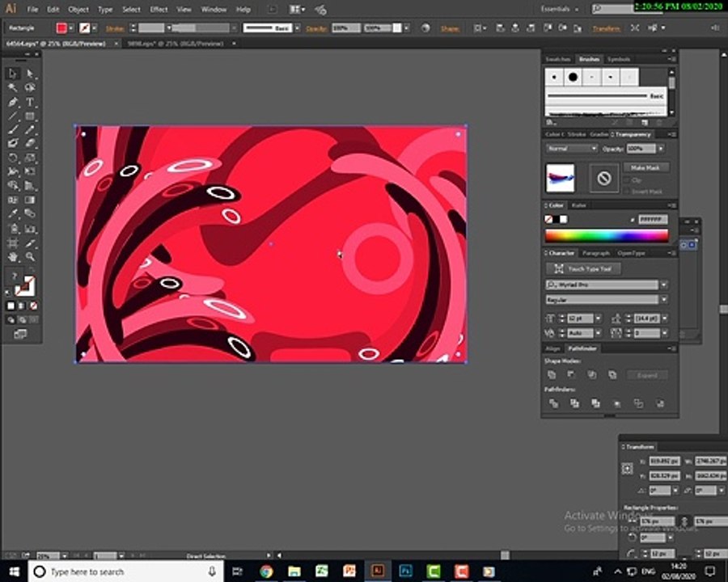Screen dimensions: 728x582
Task: Select the Paintbrush tool
Action: click(x=12, y=130)
